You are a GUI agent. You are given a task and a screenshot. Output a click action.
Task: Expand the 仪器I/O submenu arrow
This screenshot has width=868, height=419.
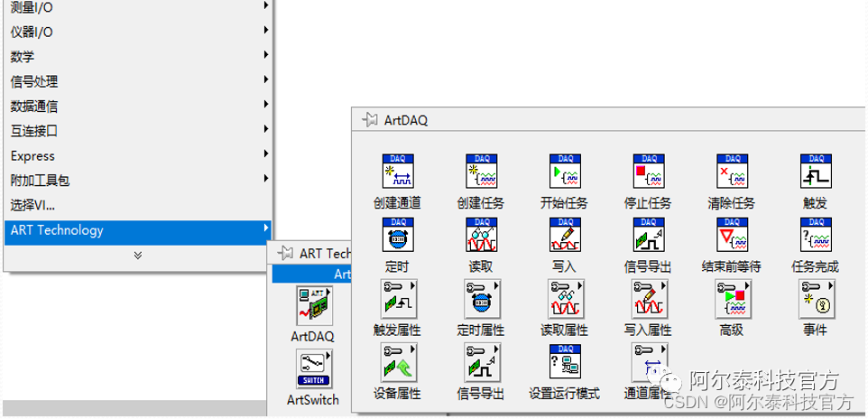click(x=266, y=30)
